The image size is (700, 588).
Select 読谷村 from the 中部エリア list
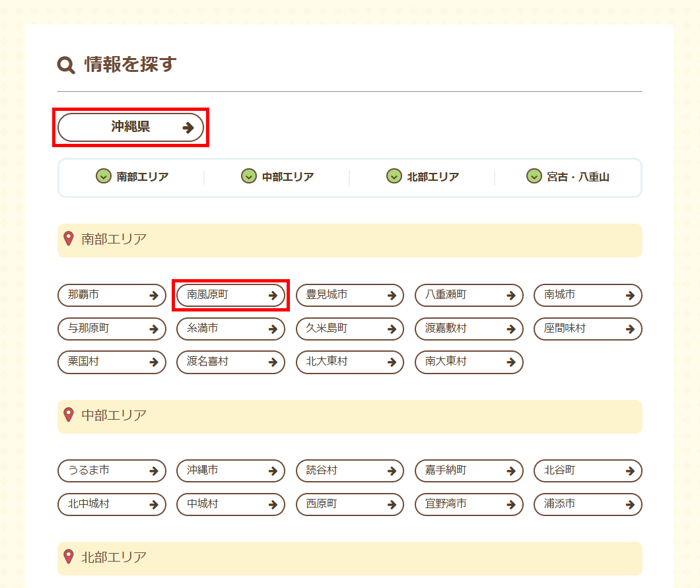point(349,471)
